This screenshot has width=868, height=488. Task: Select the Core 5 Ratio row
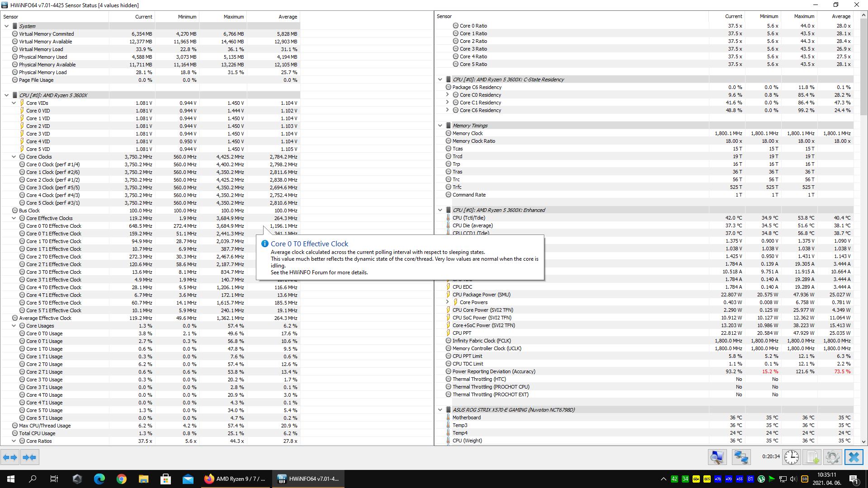[x=645, y=64]
